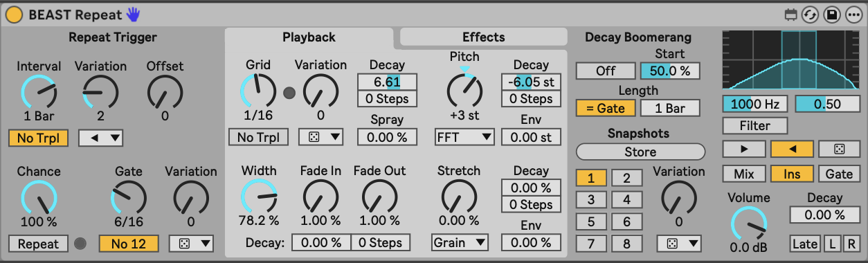Open the FFT pitch mode dropdown

pyautogui.click(x=464, y=137)
